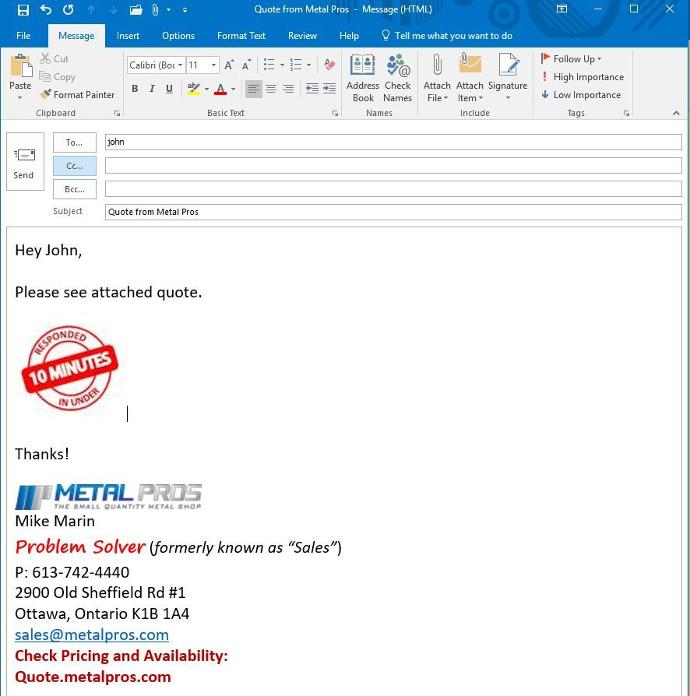Toggle underline formatting

point(169,89)
